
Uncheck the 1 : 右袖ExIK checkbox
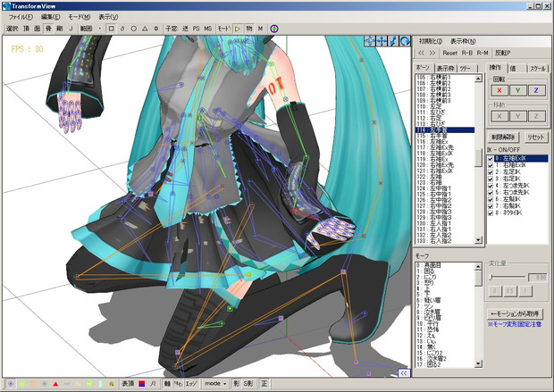click(491, 165)
